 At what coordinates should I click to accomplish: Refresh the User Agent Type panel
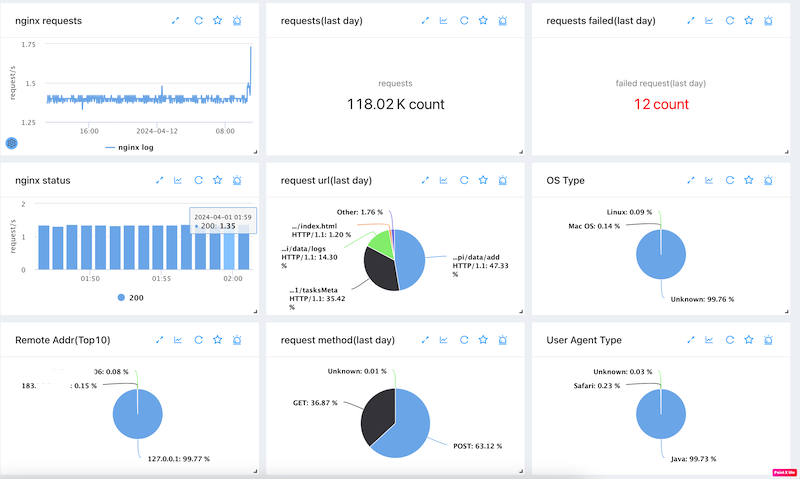point(730,341)
